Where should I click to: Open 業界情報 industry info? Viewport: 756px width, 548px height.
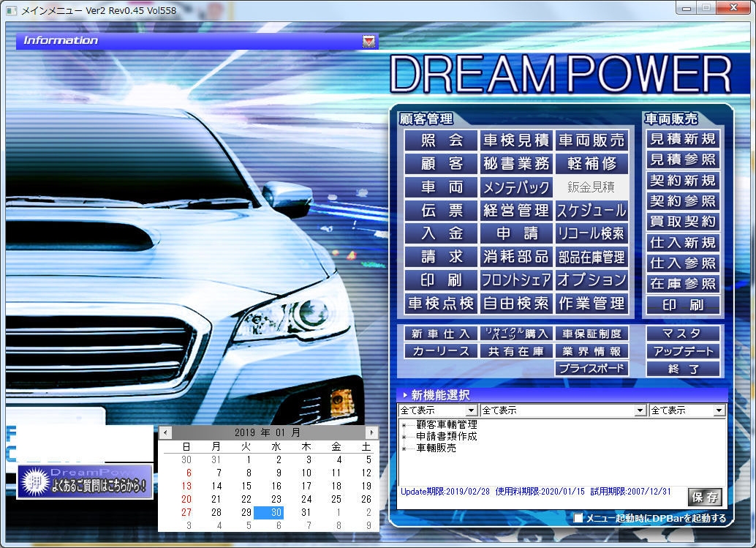tap(591, 351)
